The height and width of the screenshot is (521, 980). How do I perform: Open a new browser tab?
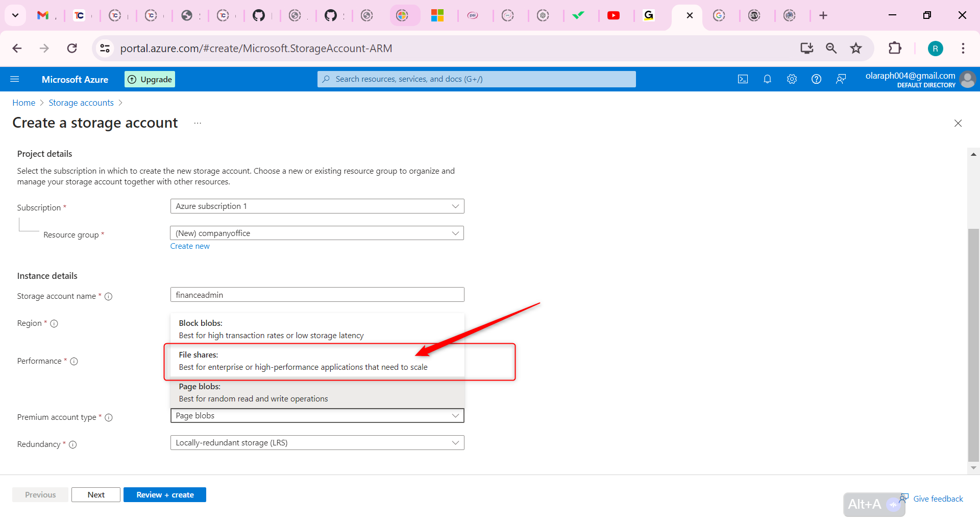823,15
